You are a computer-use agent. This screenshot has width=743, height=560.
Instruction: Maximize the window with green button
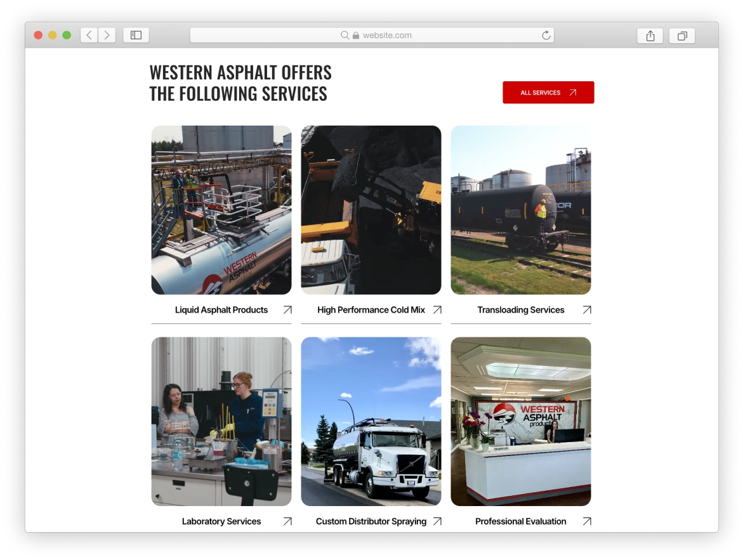point(67,35)
